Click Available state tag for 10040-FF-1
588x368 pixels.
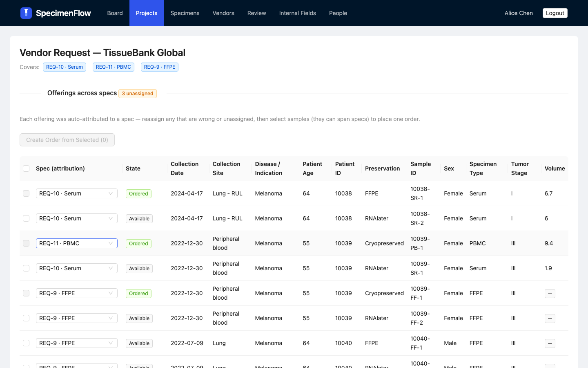click(x=139, y=343)
